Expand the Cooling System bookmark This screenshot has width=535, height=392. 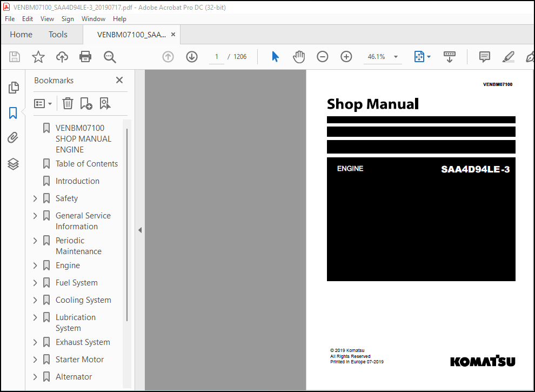pyautogui.click(x=35, y=300)
